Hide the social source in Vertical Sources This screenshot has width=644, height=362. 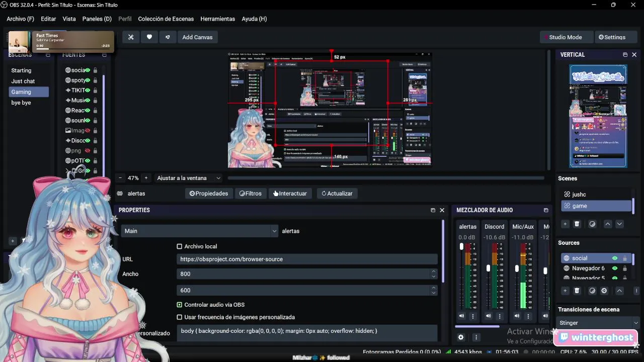click(614, 258)
